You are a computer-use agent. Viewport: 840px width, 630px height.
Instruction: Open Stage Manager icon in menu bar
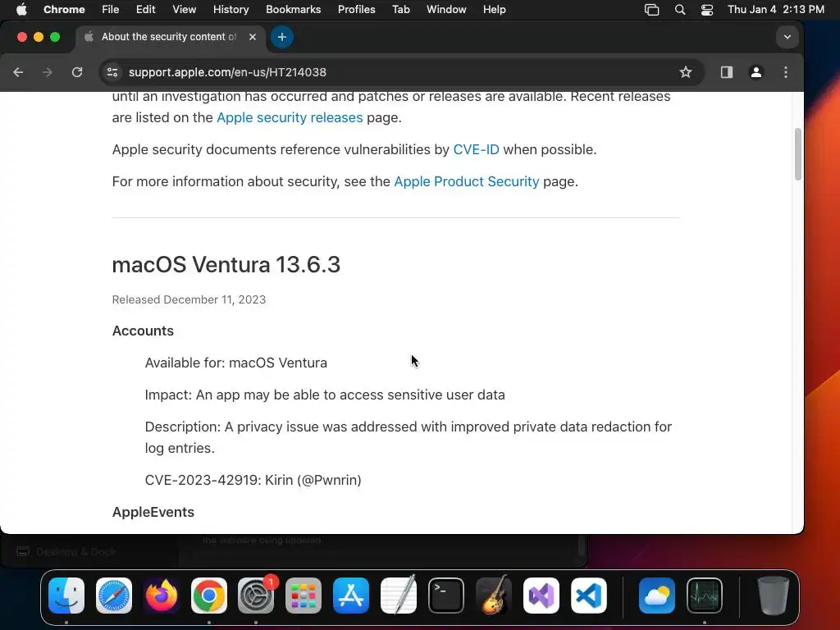(651, 10)
